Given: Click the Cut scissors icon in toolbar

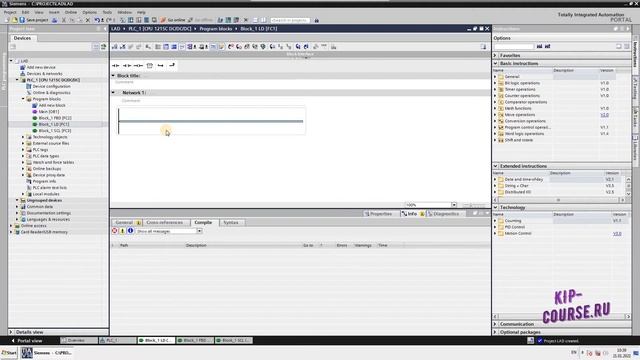Looking at the screenshot, I should (x=64, y=20).
